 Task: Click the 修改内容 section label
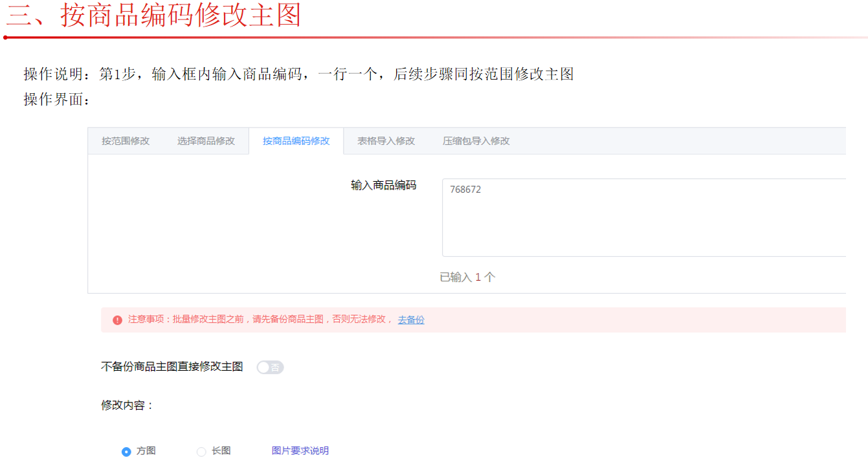[128, 406]
